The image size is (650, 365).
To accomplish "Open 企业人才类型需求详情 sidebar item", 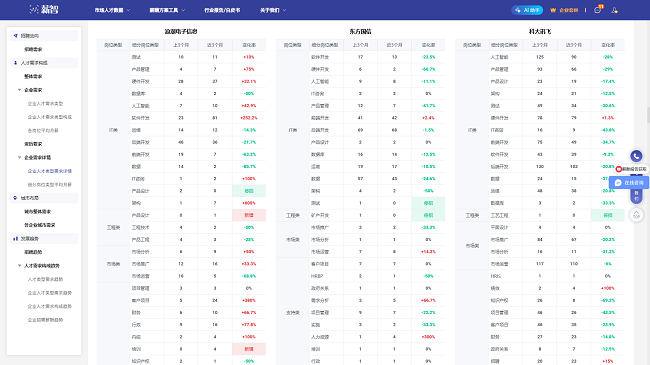I will click(x=50, y=171).
